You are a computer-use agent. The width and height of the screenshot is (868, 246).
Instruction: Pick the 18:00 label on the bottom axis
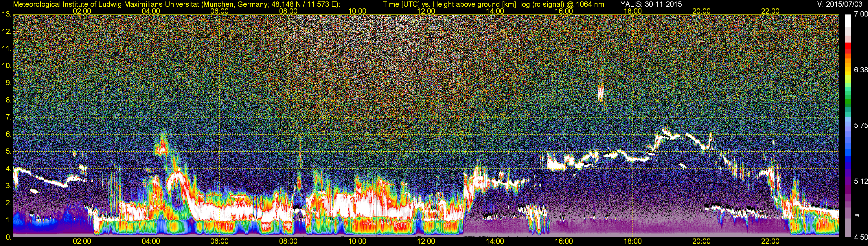[633, 241]
